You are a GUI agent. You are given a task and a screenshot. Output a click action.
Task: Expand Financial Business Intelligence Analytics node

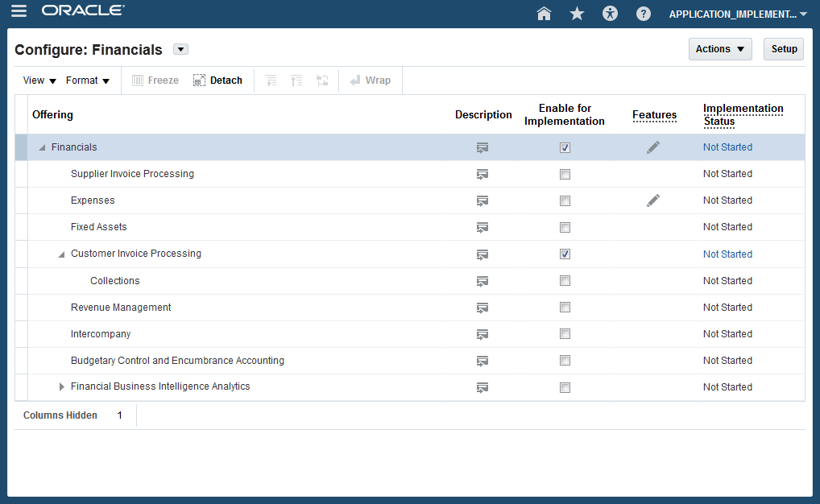tap(62, 387)
